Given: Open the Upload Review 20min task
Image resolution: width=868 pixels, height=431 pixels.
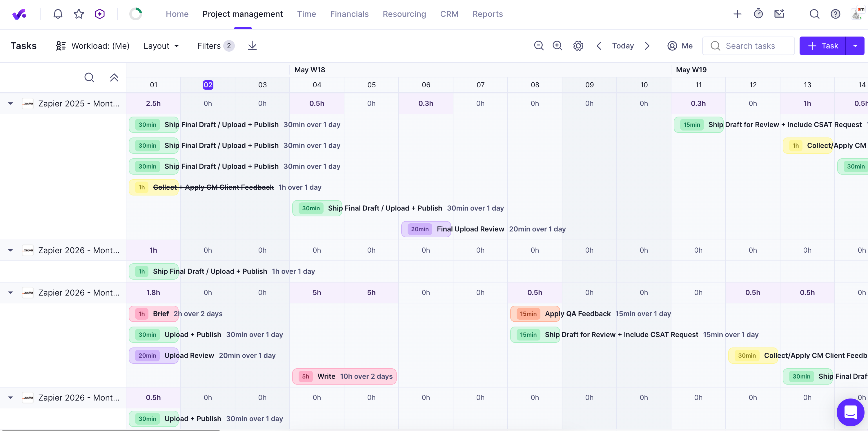Looking at the screenshot, I should (x=154, y=356).
